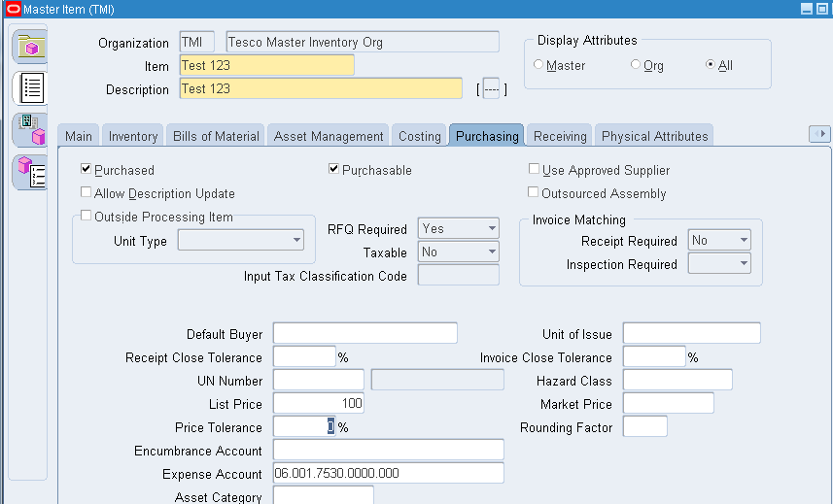Open the Receipt Required dropdown

(719, 240)
